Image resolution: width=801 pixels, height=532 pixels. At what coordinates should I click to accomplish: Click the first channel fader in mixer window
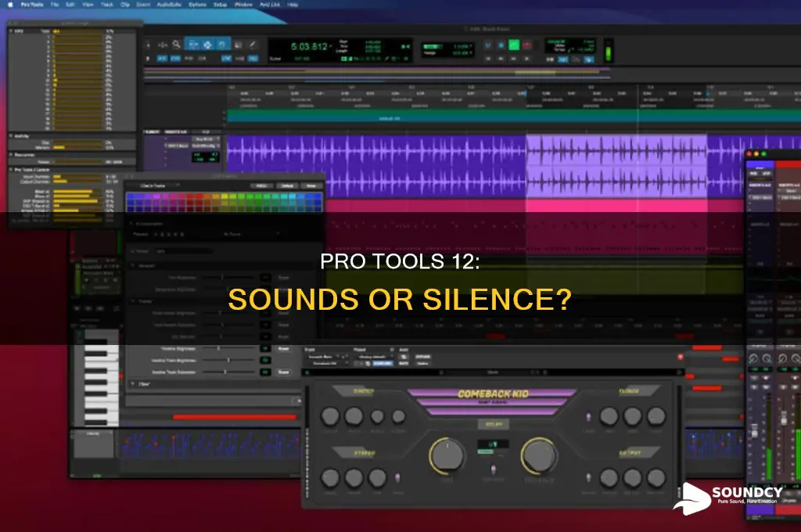[755, 431]
